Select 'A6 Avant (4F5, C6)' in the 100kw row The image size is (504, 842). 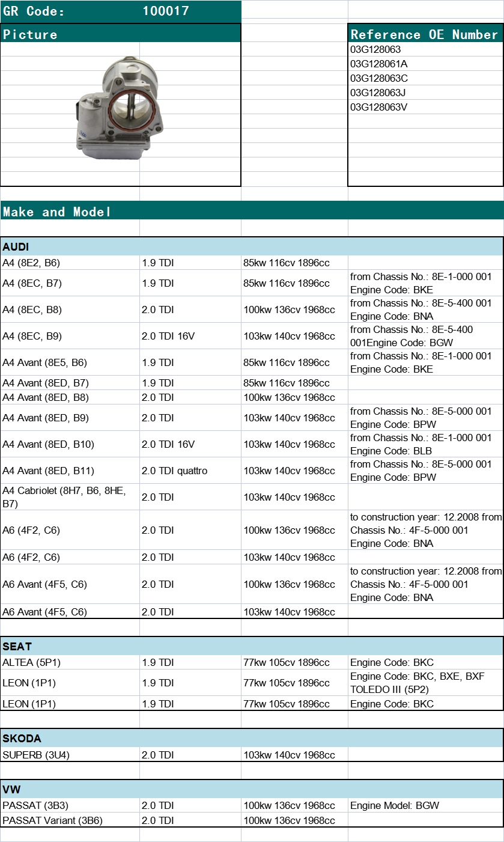70,584
